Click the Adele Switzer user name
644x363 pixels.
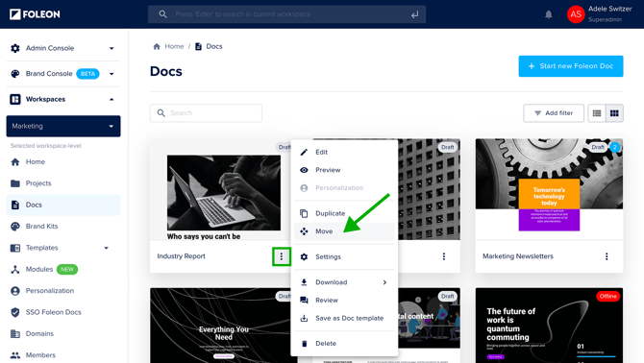point(609,9)
